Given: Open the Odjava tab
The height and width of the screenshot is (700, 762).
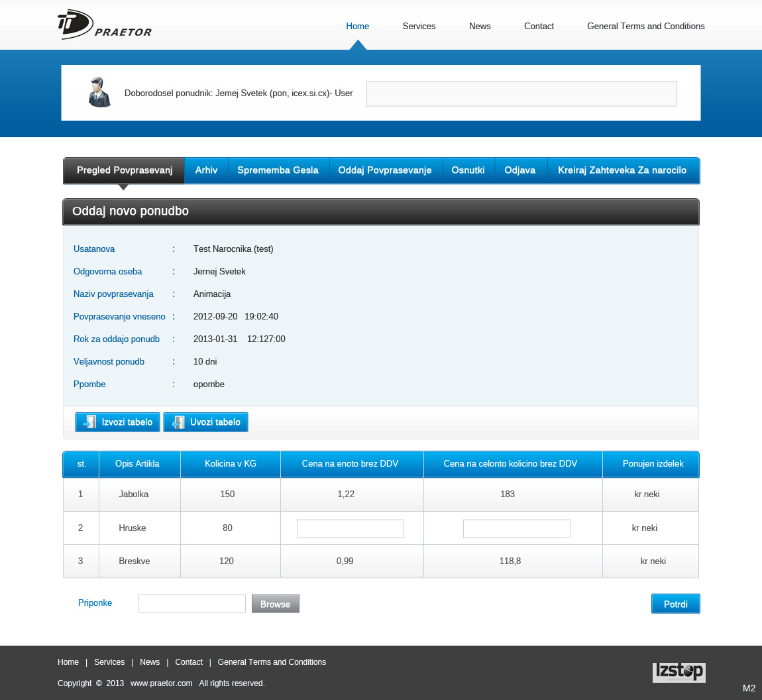Looking at the screenshot, I should (521, 170).
